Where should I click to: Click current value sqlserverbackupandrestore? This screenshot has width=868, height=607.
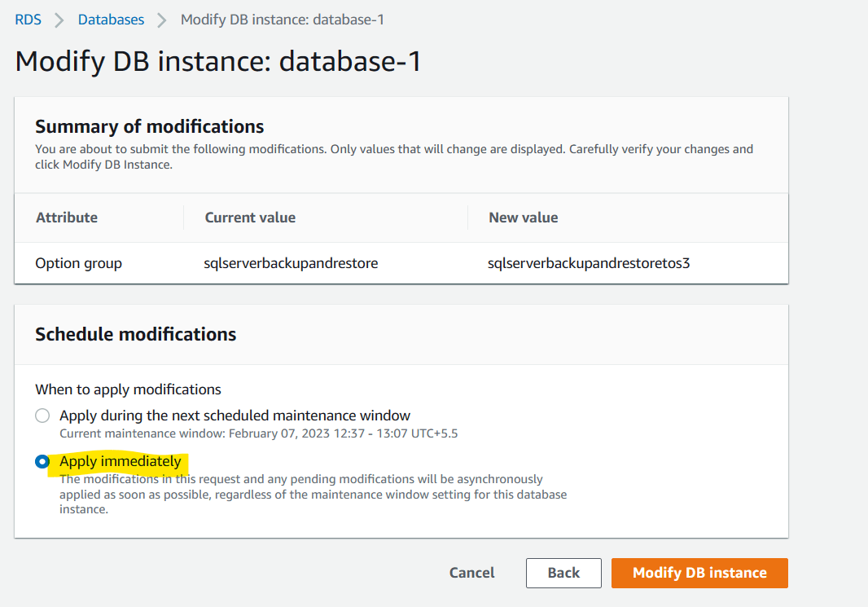291,263
